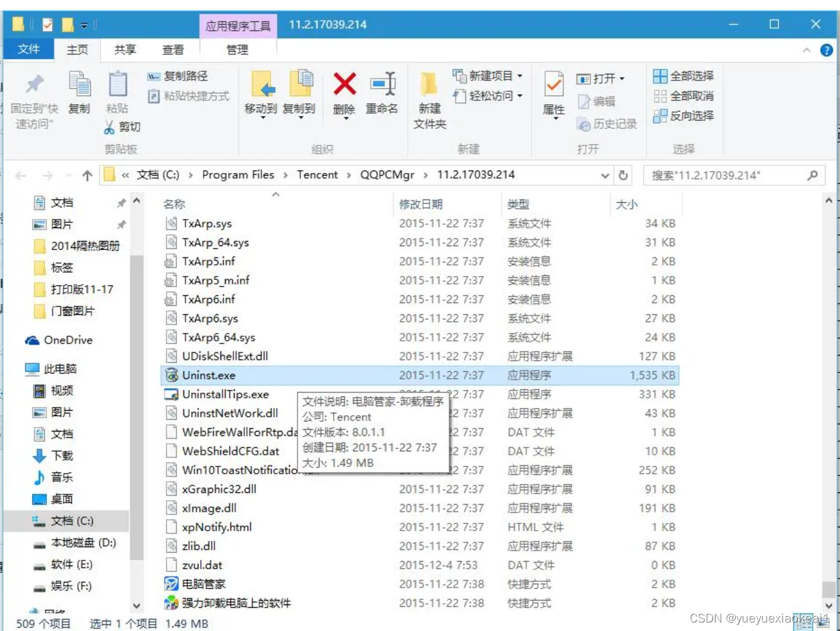Open quick access toolbar dropdown arrow
The width and height of the screenshot is (840, 631).
[84, 26]
